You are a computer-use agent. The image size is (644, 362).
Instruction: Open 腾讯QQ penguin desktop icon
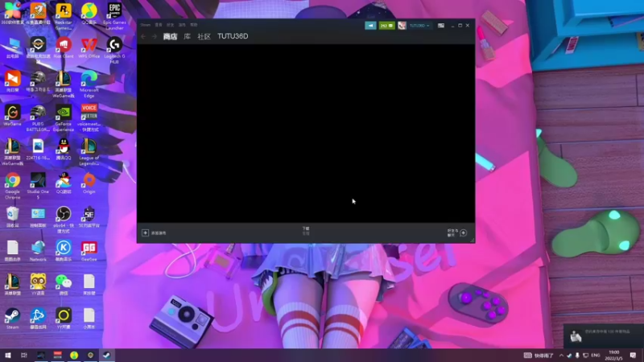tap(64, 150)
